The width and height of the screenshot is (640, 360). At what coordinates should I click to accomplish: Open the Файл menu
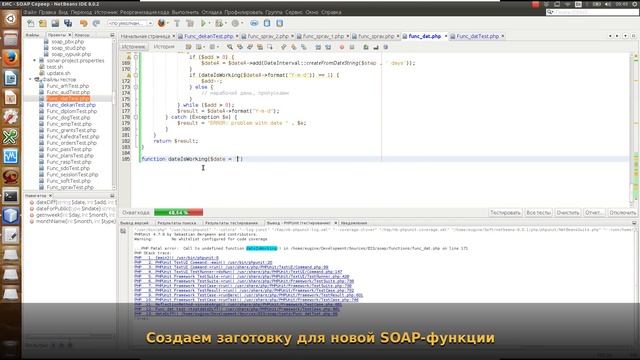pos(30,12)
